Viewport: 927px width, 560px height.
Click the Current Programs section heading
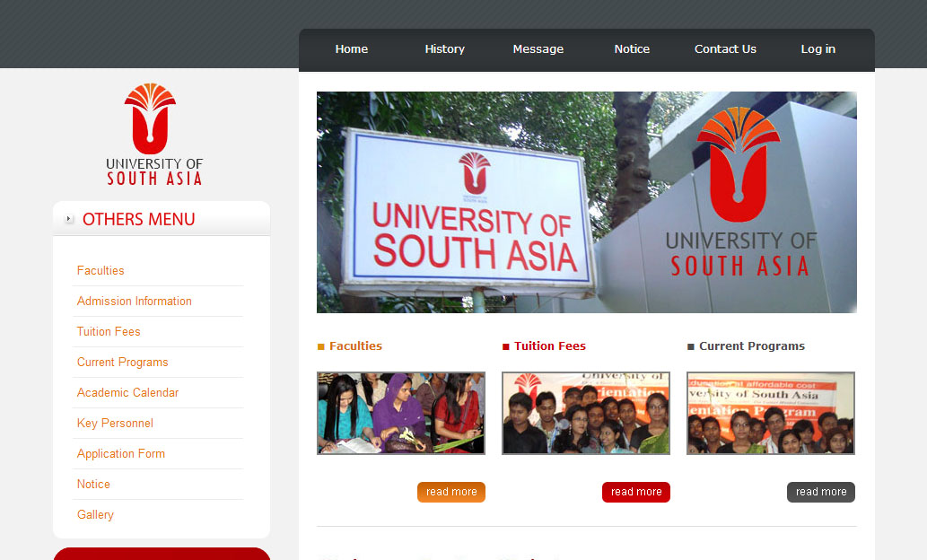[752, 346]
